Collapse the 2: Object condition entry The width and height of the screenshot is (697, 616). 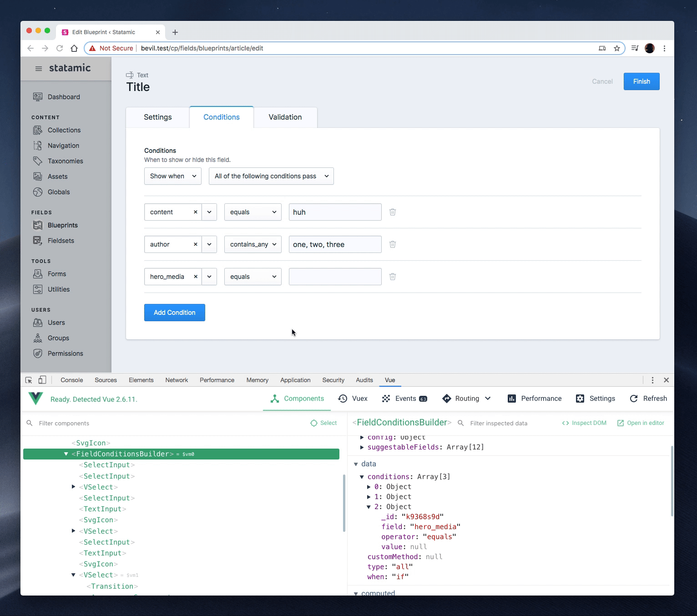tap(369, 507)
